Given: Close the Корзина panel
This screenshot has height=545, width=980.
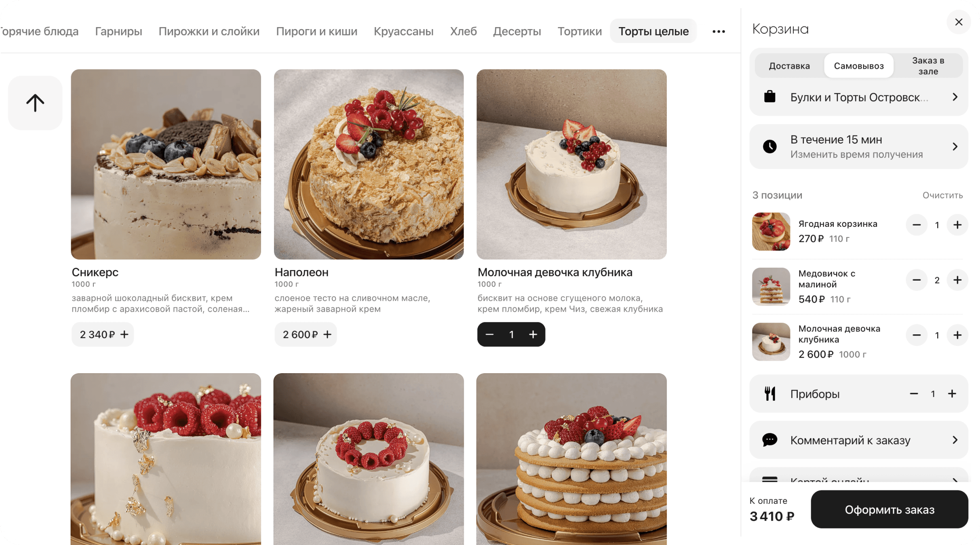Looking at the screenshot, I should pyautogui.click(x=958, y=22).
